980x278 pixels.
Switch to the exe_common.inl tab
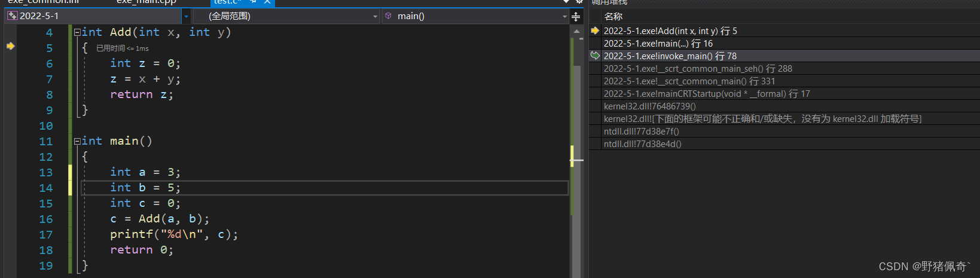click(x=43, y=2)
